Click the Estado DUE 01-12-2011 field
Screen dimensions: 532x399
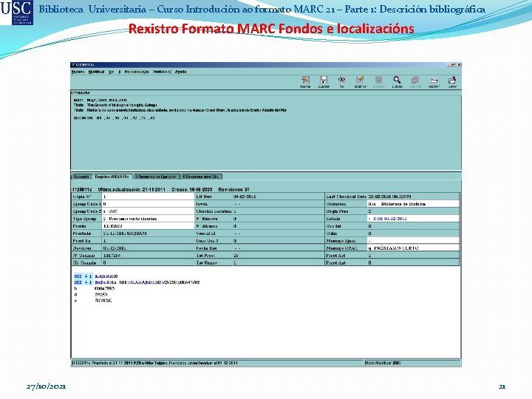(414, 219)
